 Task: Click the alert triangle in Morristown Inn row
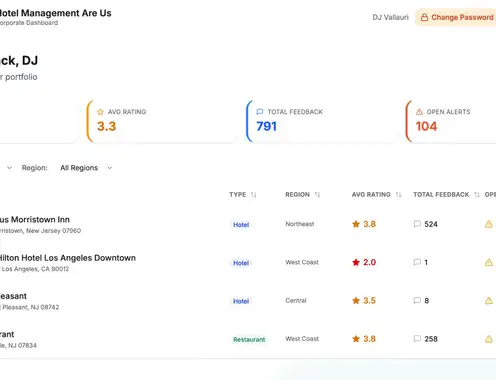point(489,224)
